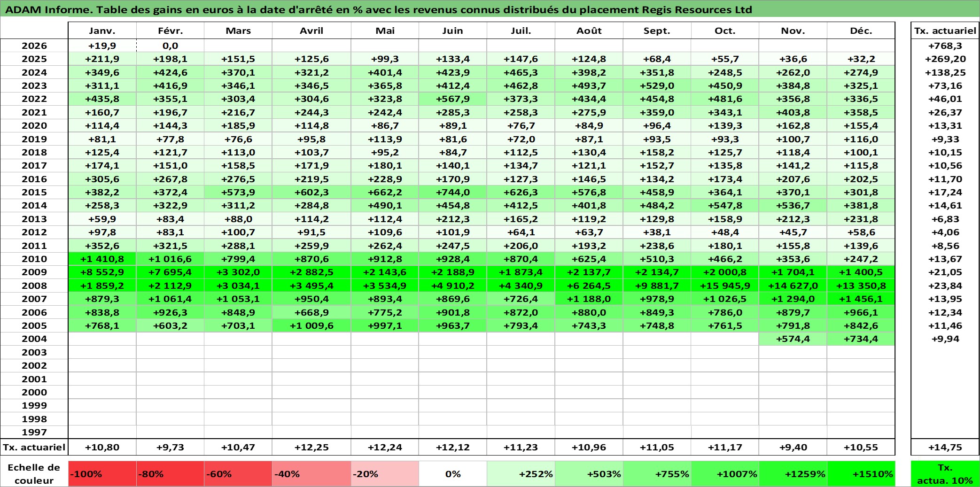Select the Janv. column header
Image resolution: width=980 pixels, height=487 pixels.
tap(102, 31)
